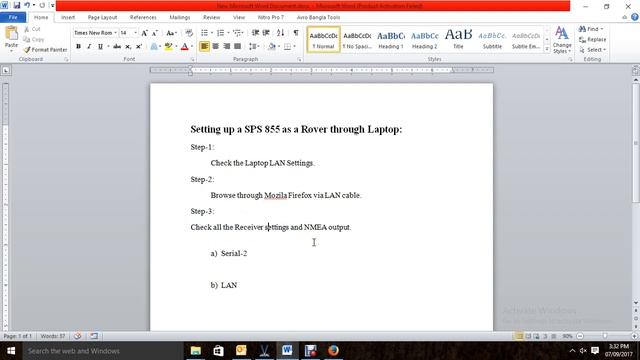Switch to the Insert tab
Viewport: 640px width, 360px height.
pos(68,18)
